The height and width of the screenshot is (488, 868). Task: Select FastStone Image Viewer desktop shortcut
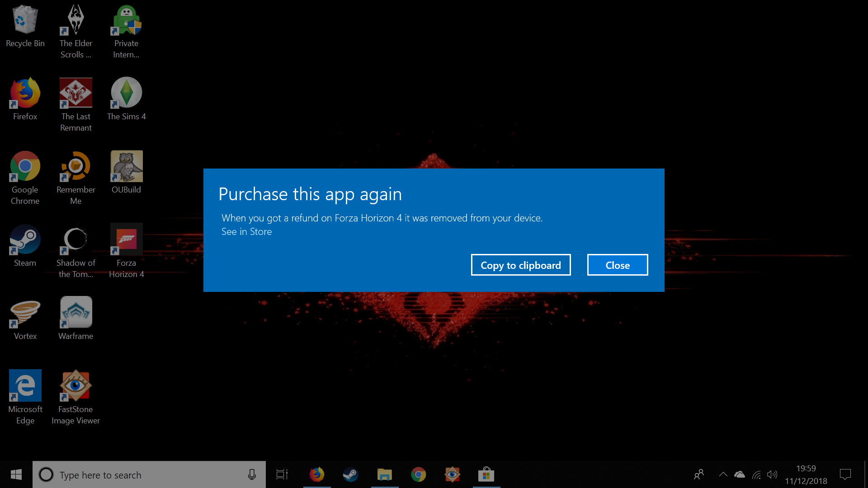tap(76, 398)
